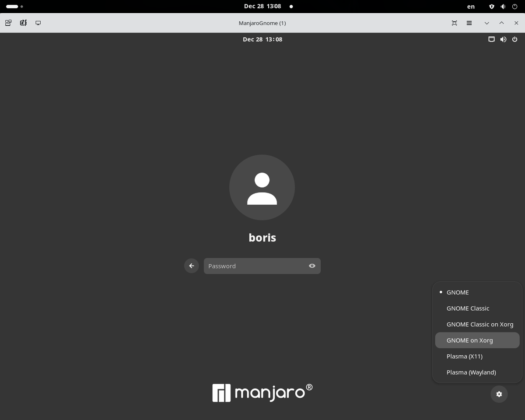Click the keyboard layout icon on the login screen

[491, 39]
